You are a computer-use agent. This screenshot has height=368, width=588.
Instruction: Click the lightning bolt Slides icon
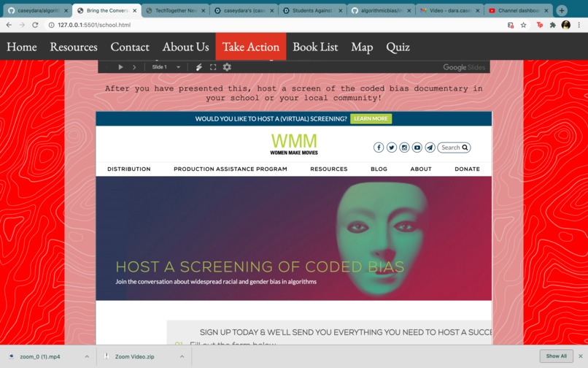tap(199, 67)
